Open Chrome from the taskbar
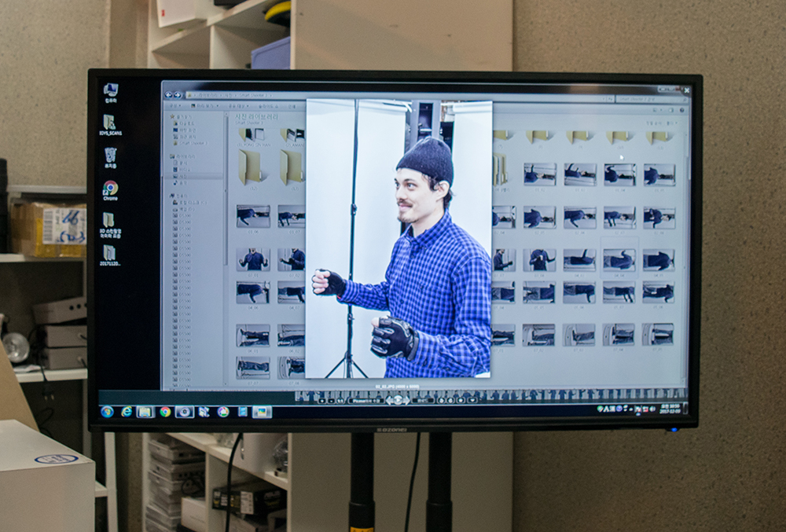 tap(165, 412)
